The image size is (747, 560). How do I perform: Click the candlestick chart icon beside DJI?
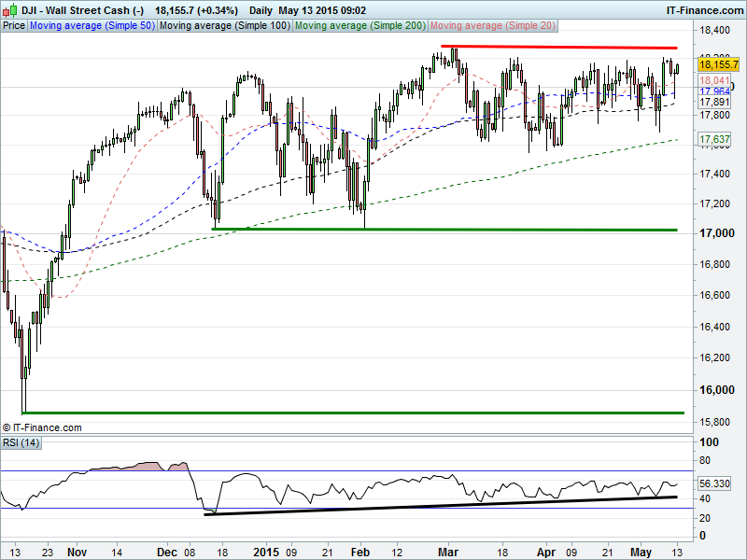point(7,9)
